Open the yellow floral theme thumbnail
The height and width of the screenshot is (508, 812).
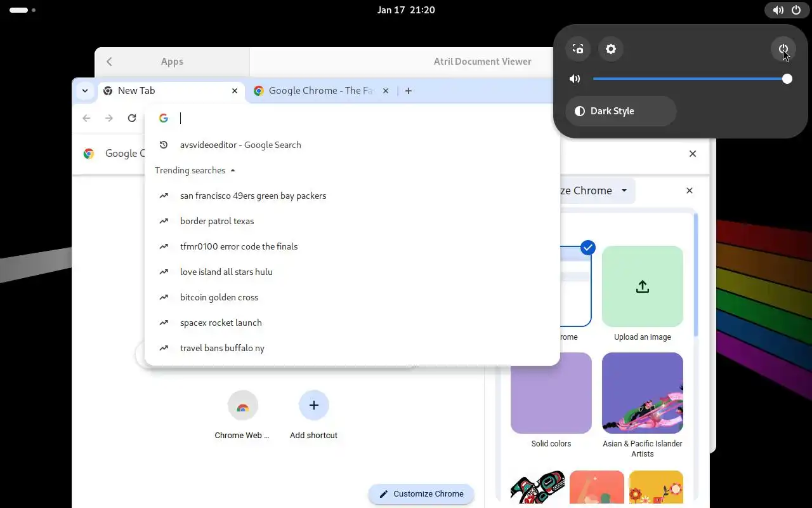(x=656, y=487)
